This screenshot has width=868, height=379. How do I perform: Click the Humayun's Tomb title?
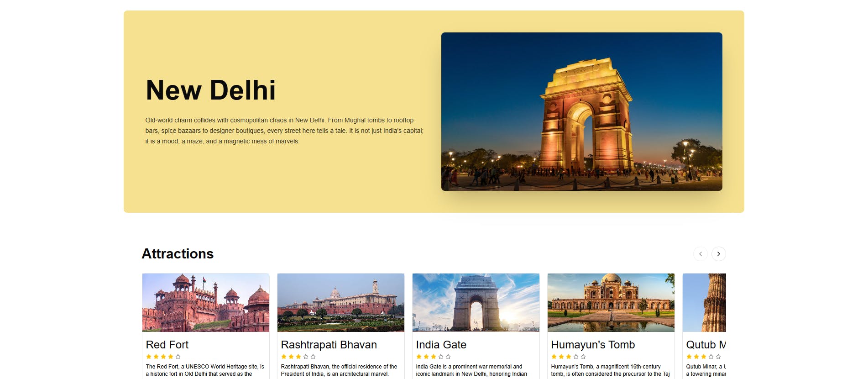[x=593, y=345]
